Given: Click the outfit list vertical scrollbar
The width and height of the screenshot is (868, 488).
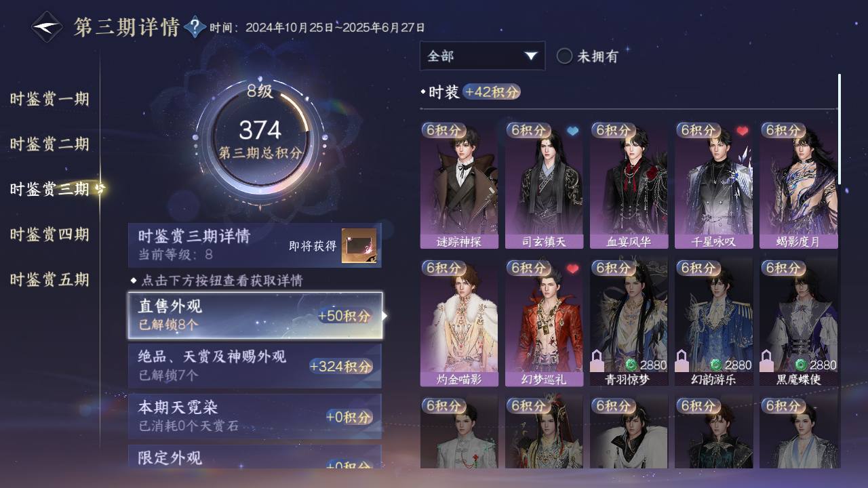Looking at the screenshot, I should (x=840, y=129).
